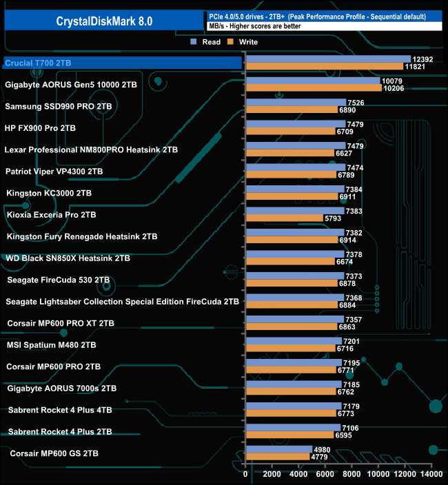
Task: Click the AORUS Gen5 write value 10206
Action: pos(394,88)
